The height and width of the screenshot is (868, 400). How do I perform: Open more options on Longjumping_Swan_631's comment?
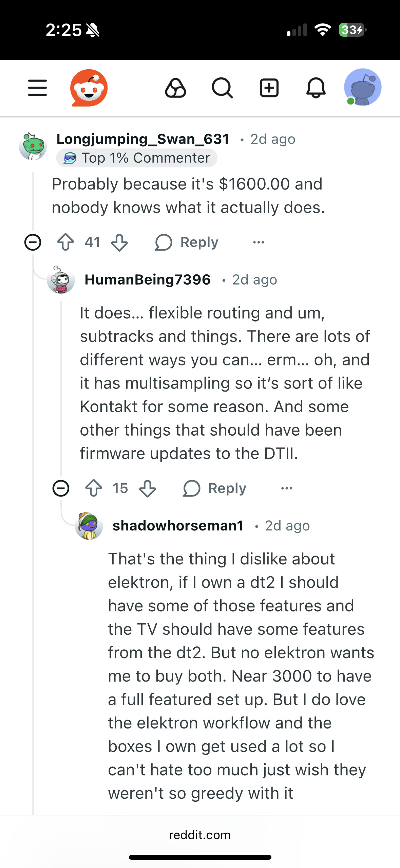pyautogui.click(x=259, y=242)
